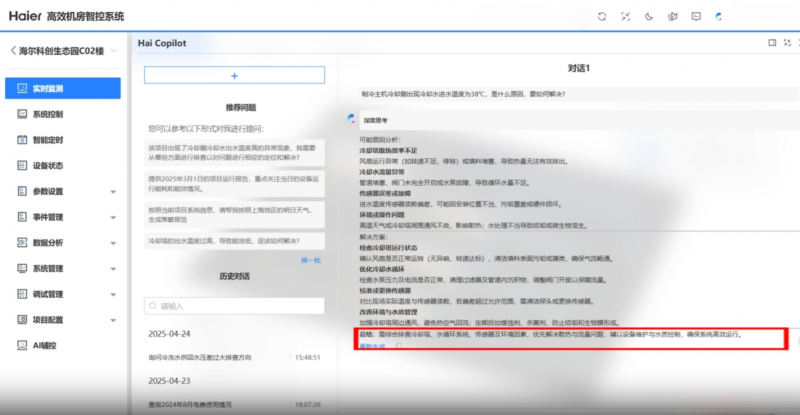The height and width of the screenshot is (415, 800).
Task: Toggle fullscreen icon in the top header
Action: (x=626, y=16)
